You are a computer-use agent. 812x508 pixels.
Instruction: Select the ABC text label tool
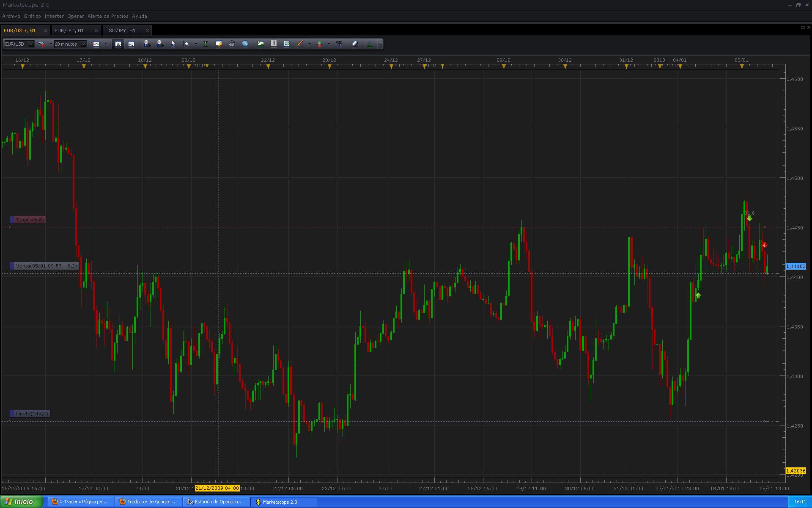coord(339,44)
